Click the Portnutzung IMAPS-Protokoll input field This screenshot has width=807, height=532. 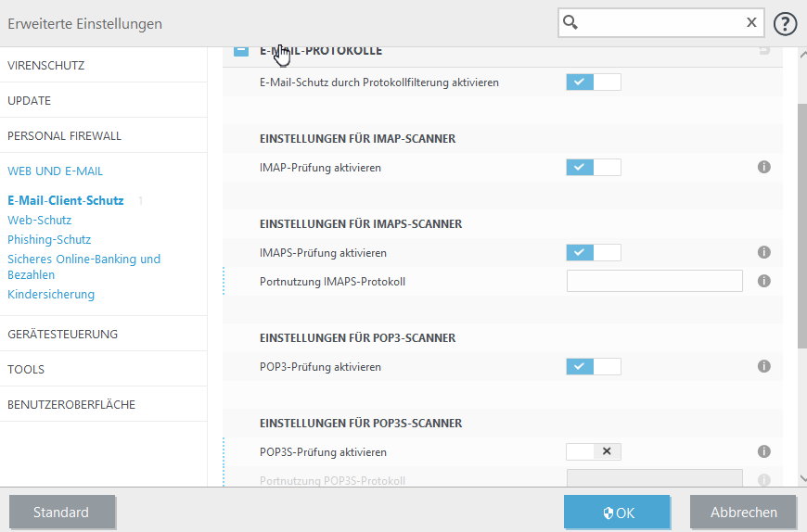point(654,281)
